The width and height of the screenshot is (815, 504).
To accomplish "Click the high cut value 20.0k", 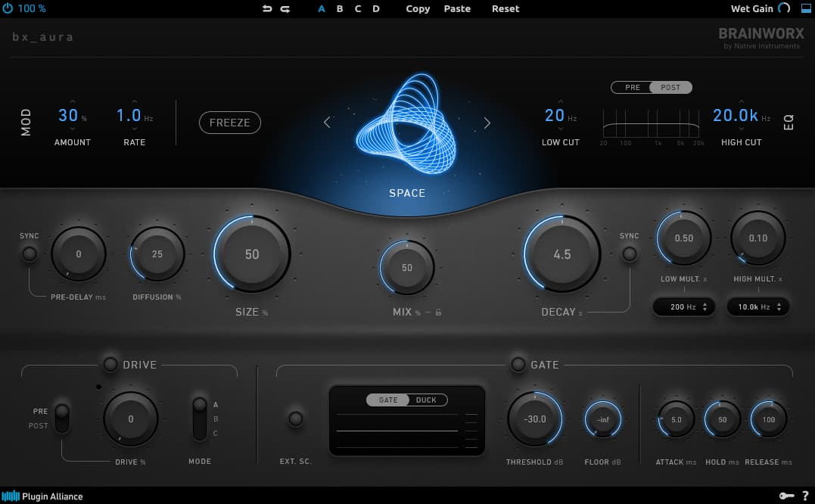I will click(x=736, y=115).
